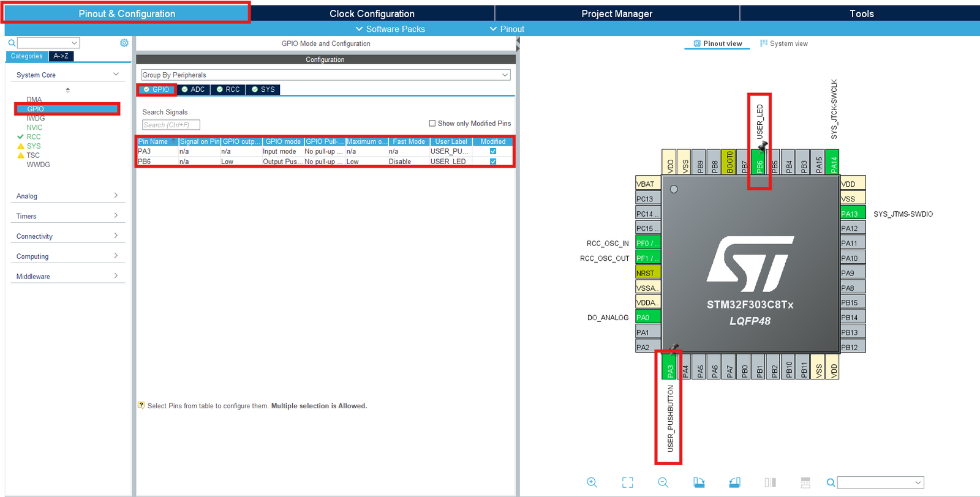Select the PA13 SWDIO pin

coord(853,214)
